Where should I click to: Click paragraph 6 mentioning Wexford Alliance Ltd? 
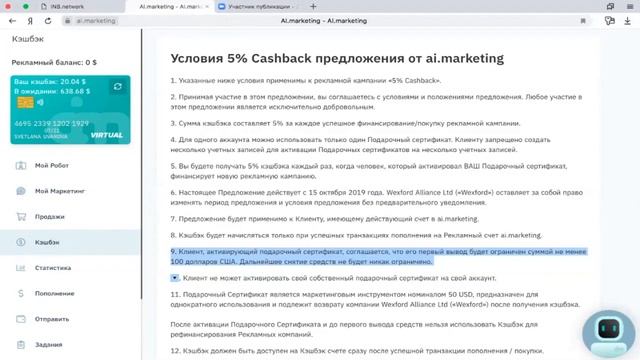(376, 197)
